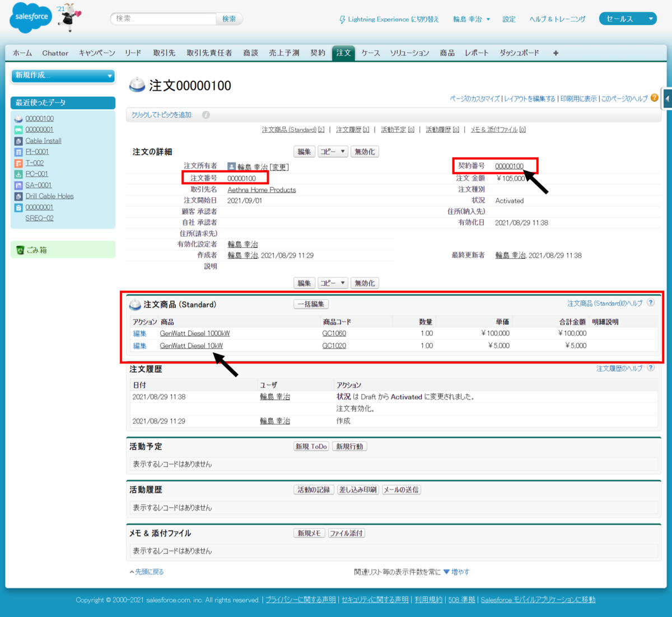Click the upper 編集 button
Viewport: 672px width, 617px height.
304,152
